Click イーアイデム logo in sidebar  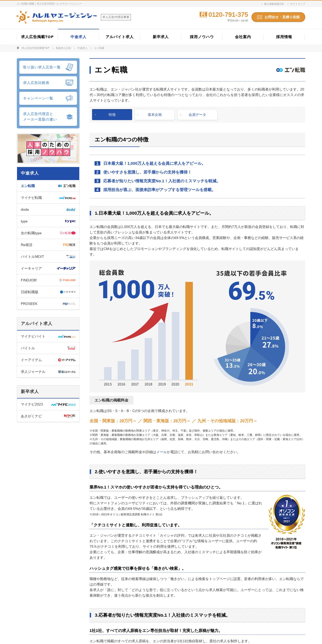pos(67,360)
